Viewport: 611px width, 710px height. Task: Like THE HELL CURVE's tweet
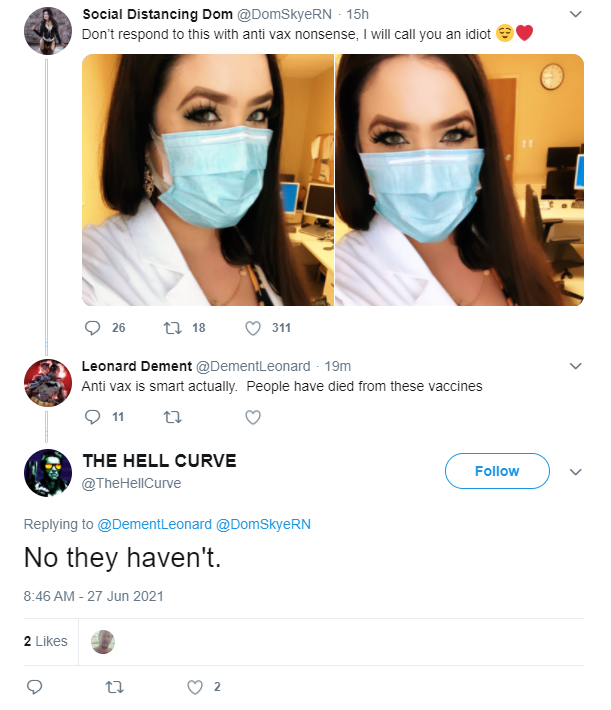tap(195, 687)
